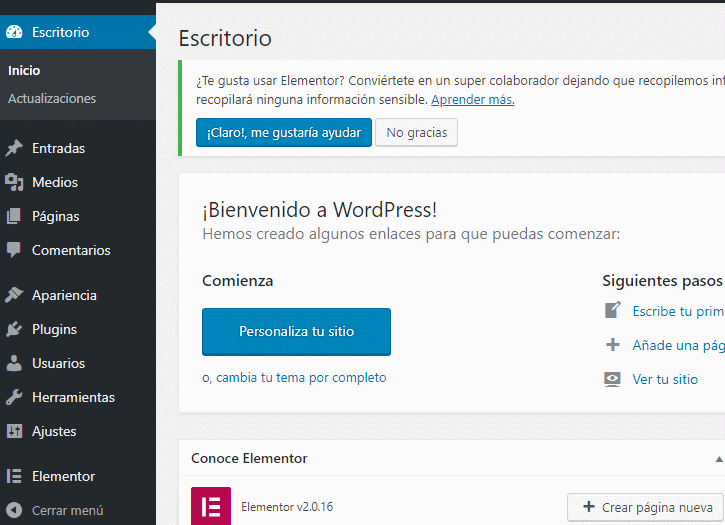Click the Entradas pushpin icon
This screenshot has width=725, height=525.
(14, 148)
